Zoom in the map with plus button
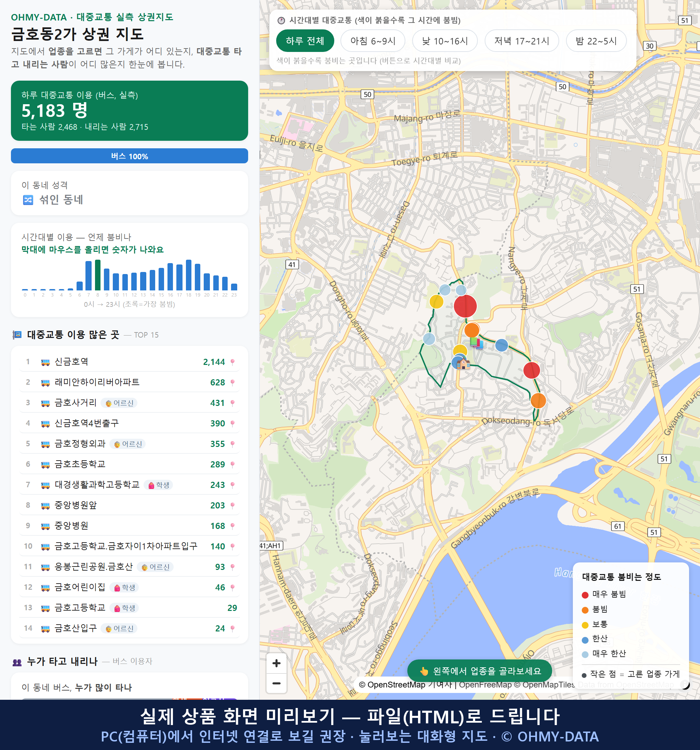 point(276,663)
